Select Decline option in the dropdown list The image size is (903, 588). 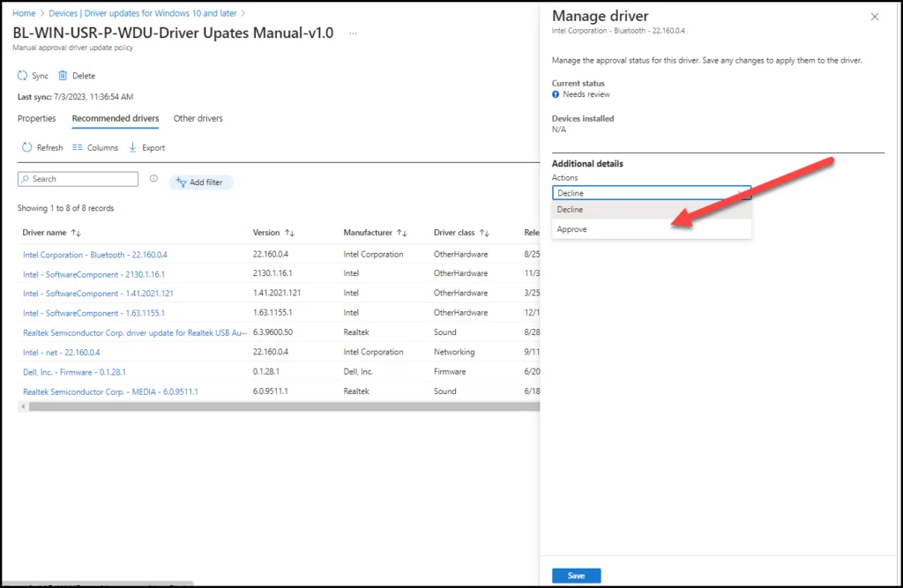[x=570, y=210]
